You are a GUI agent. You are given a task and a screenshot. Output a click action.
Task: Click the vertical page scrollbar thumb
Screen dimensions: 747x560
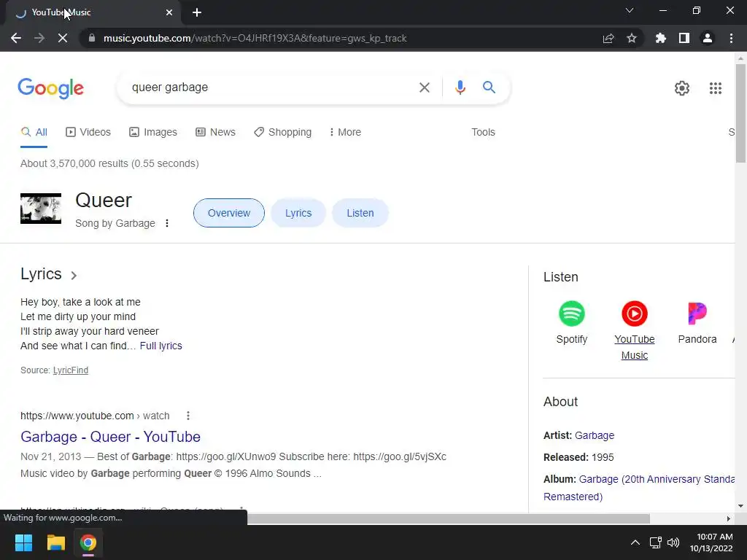point(740,113)
